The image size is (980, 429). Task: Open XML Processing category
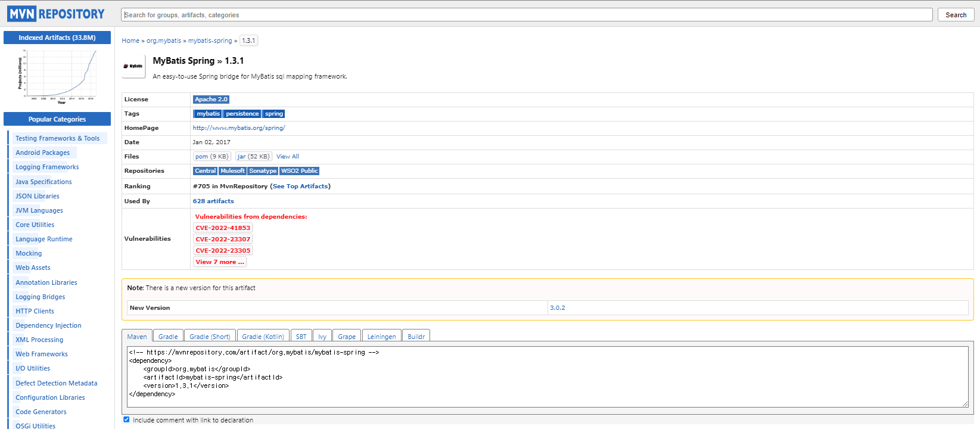click(39, 340)
